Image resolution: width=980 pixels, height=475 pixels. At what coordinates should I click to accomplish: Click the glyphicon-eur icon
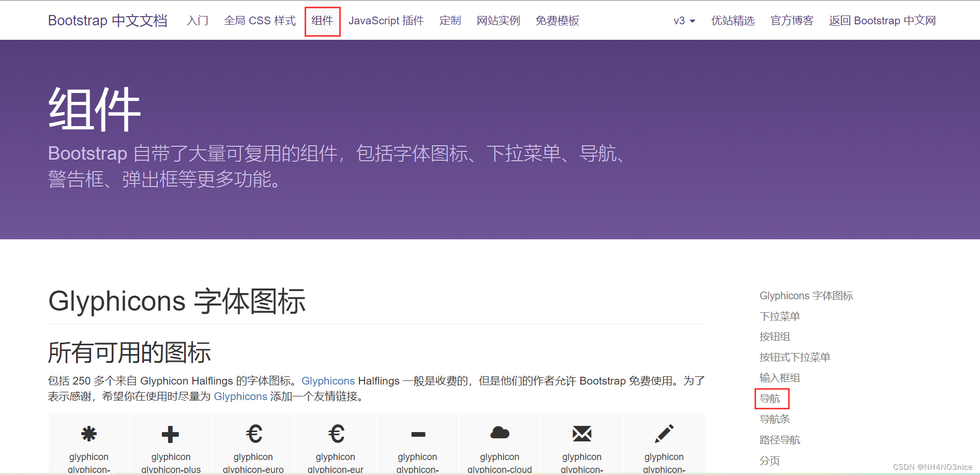pyautogui.click(x=336, y=434)
